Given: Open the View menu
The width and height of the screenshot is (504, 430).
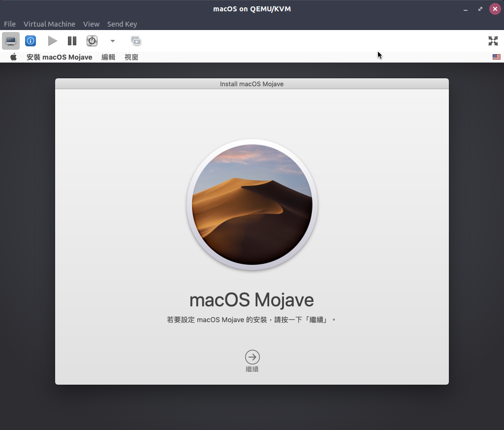Looking at the screenshot, I should [91, 24].
